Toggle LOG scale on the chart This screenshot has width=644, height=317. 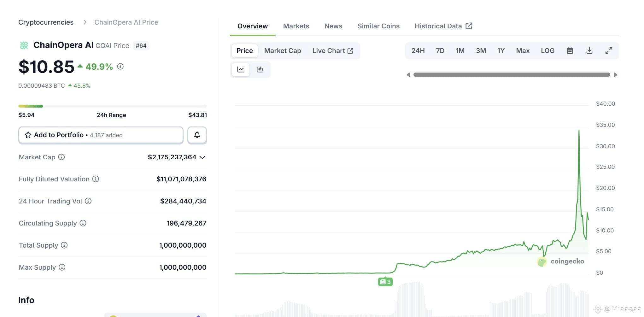(547, 51)
